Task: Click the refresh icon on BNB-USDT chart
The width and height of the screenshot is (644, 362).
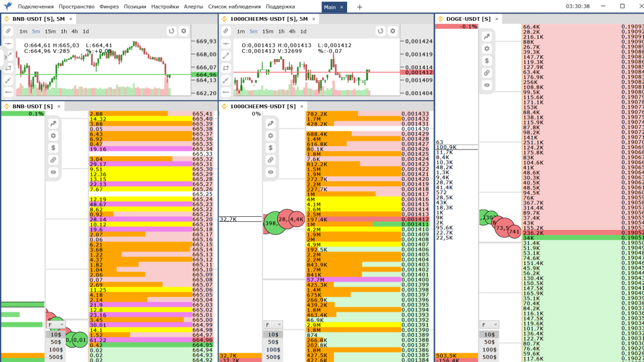Action: pyautogui.click(x=171, y=31)
